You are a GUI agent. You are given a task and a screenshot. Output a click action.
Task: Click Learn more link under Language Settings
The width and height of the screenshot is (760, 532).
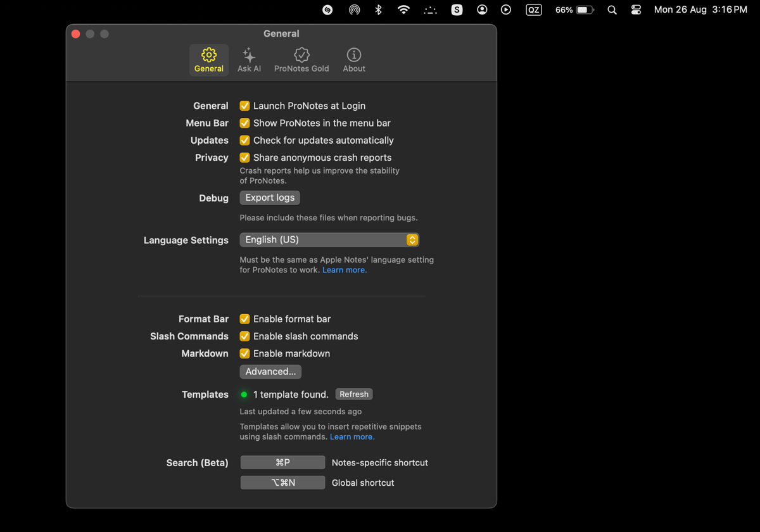pyautogui.click(x=345, y=270)
